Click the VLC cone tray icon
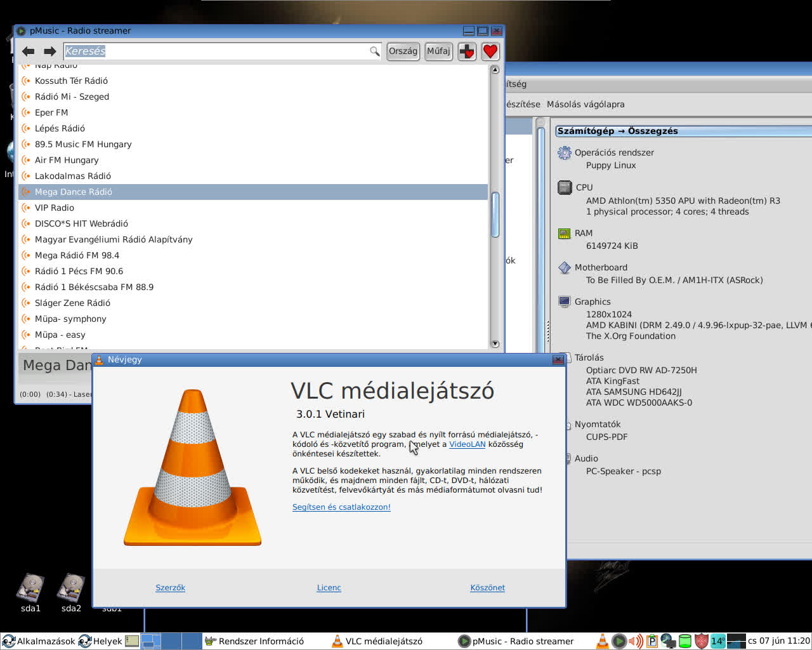Image resolution: width=812 pixels, height=650 pixels. [x=603, y=641]
